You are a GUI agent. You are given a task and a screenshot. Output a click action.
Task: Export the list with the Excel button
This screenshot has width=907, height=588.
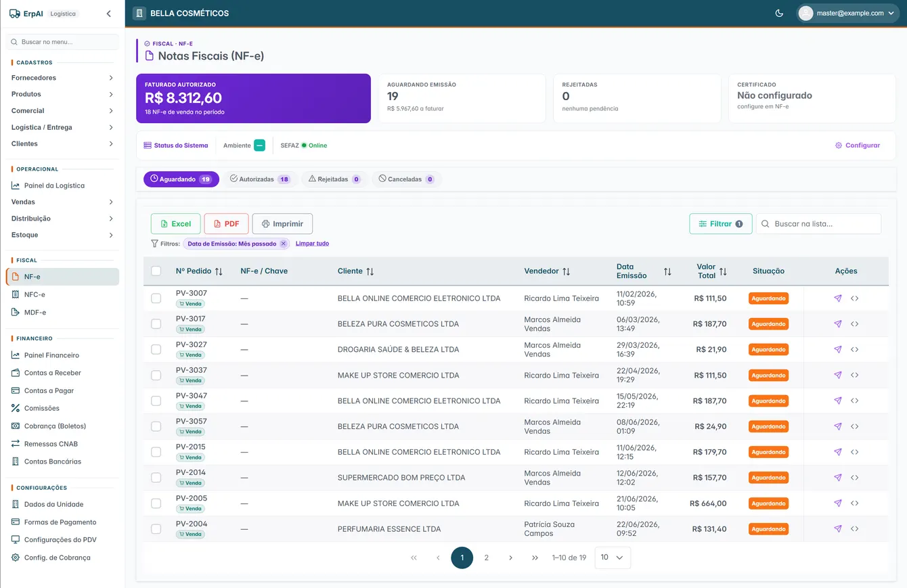(175, 224)
